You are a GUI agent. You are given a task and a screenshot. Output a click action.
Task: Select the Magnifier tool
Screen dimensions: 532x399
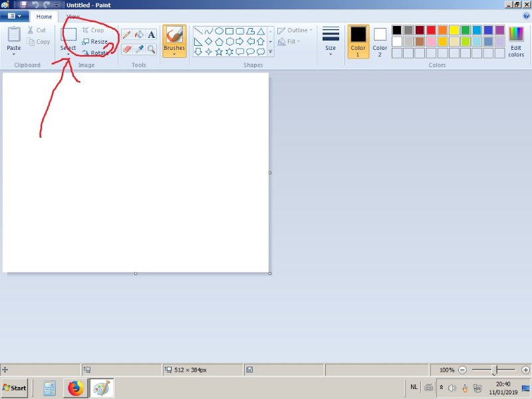[x=152, y=49]
